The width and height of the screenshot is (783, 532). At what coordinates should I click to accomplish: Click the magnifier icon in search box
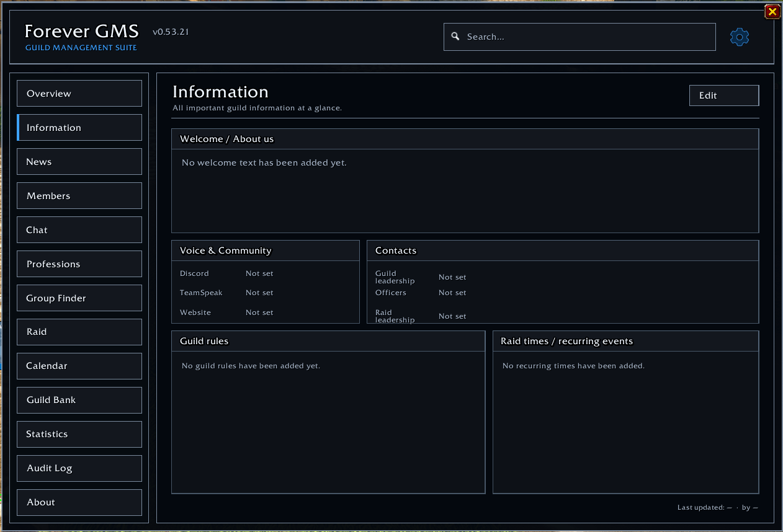455,37
